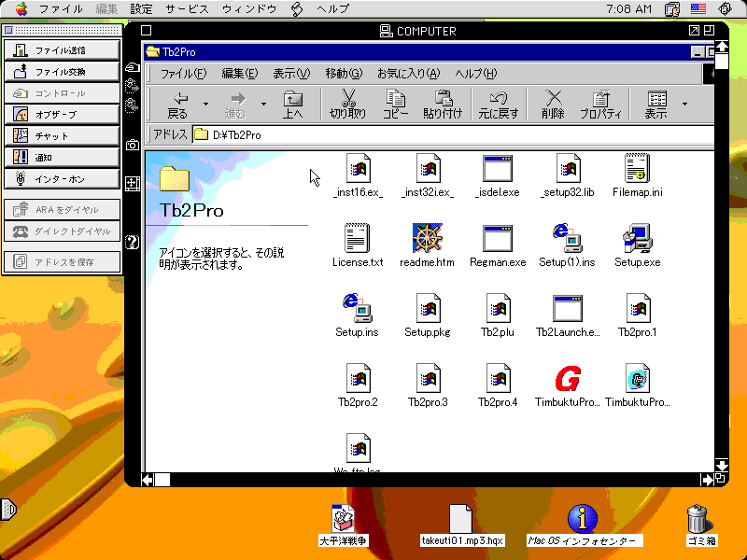Minimize the Tb2Pro inner window
747x560 pixels.
click(x=698, y=52)
